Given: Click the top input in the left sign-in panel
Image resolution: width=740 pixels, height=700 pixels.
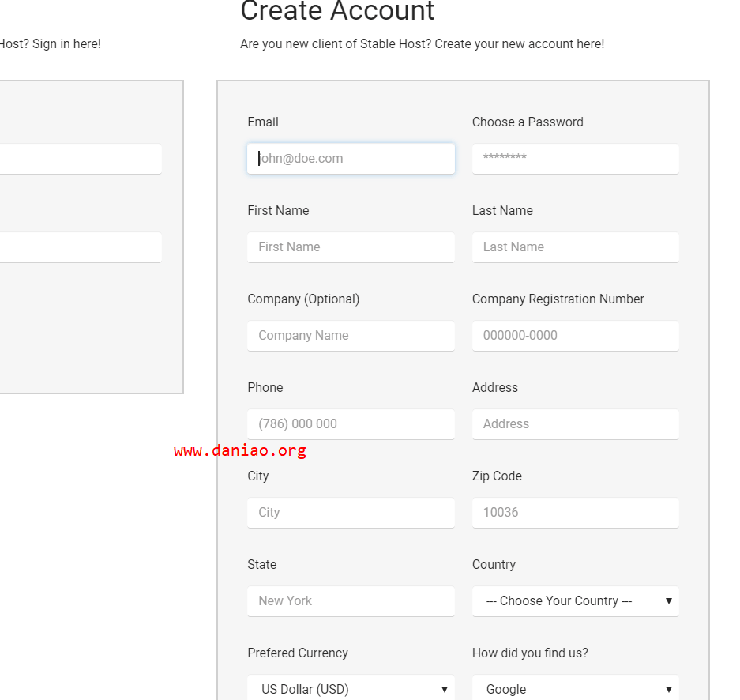Looking at the screenshot, I should [79, 159].
